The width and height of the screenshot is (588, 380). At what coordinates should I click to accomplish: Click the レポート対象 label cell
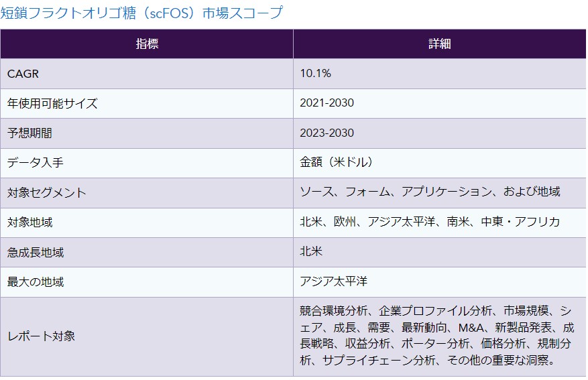click(147, 336)
